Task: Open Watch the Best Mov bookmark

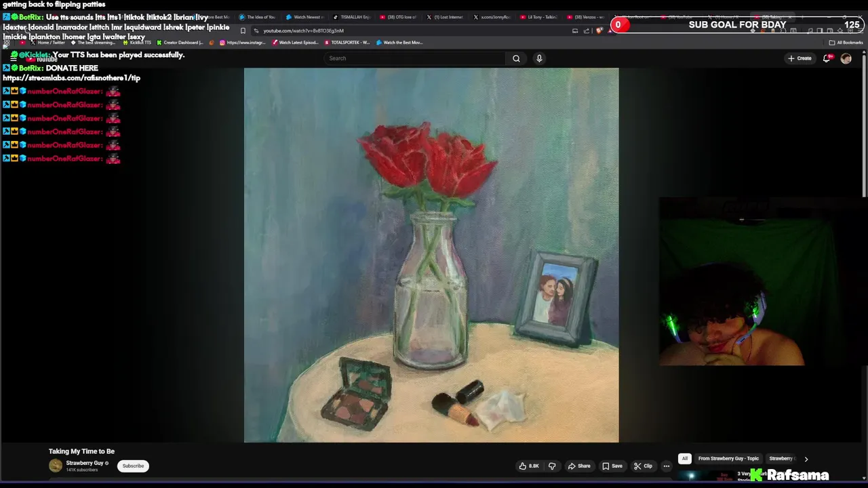Action: coord(400,43)
